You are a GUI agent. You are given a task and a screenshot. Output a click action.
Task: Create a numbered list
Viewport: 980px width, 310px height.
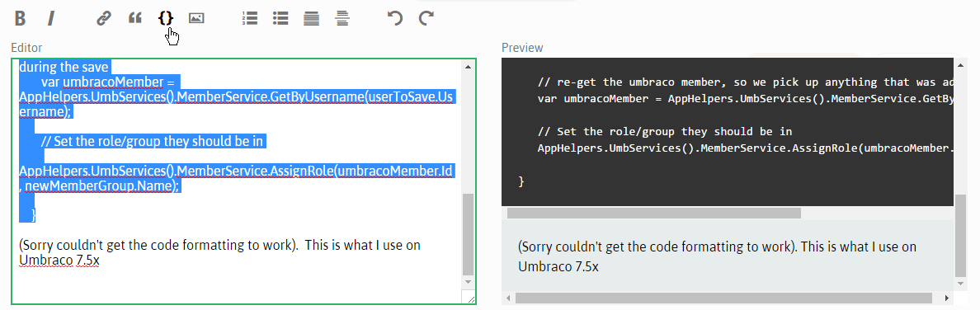click(249, 18)
